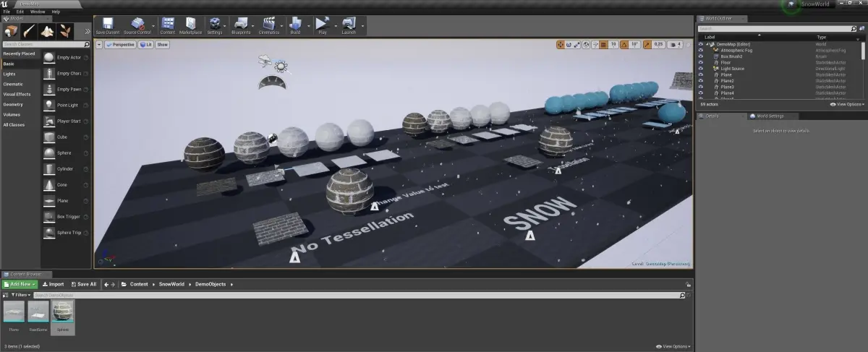Click Save Current in the toolbar
Image resolution: width=868 pixels, height=352 pixels.
point(107,26)
